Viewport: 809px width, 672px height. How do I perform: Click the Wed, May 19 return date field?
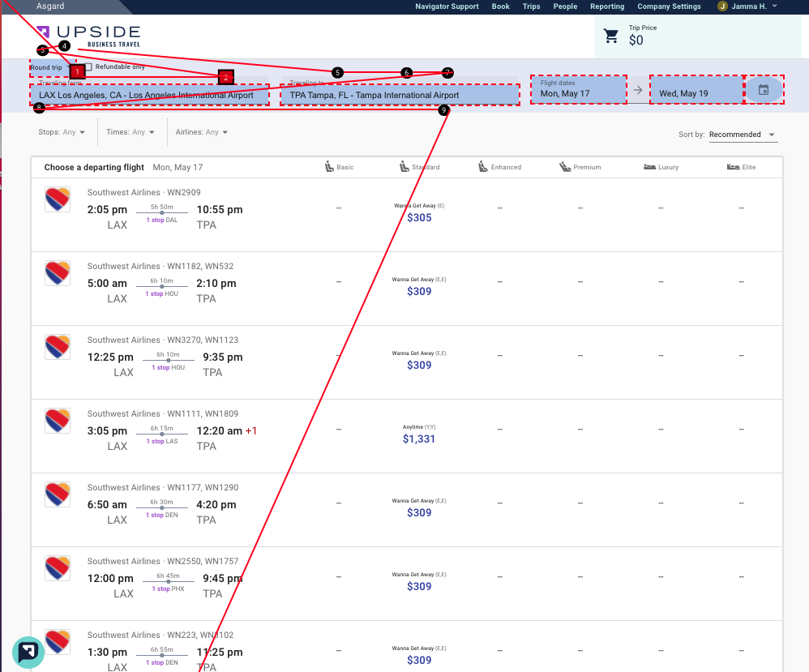tap(696, 90)
